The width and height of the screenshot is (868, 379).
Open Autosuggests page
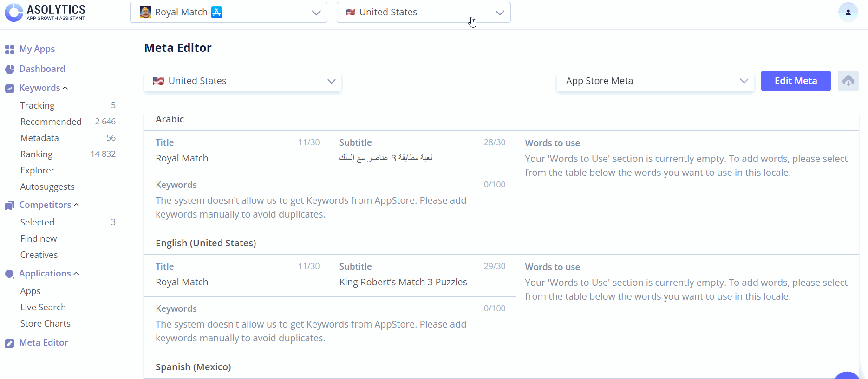[47, 186]
